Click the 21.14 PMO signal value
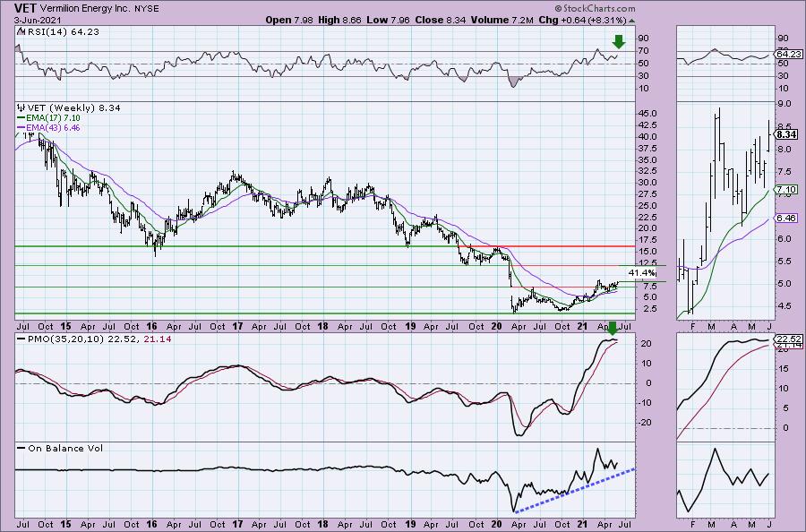Viewport: 806px width, 532px height. point(159,339)
